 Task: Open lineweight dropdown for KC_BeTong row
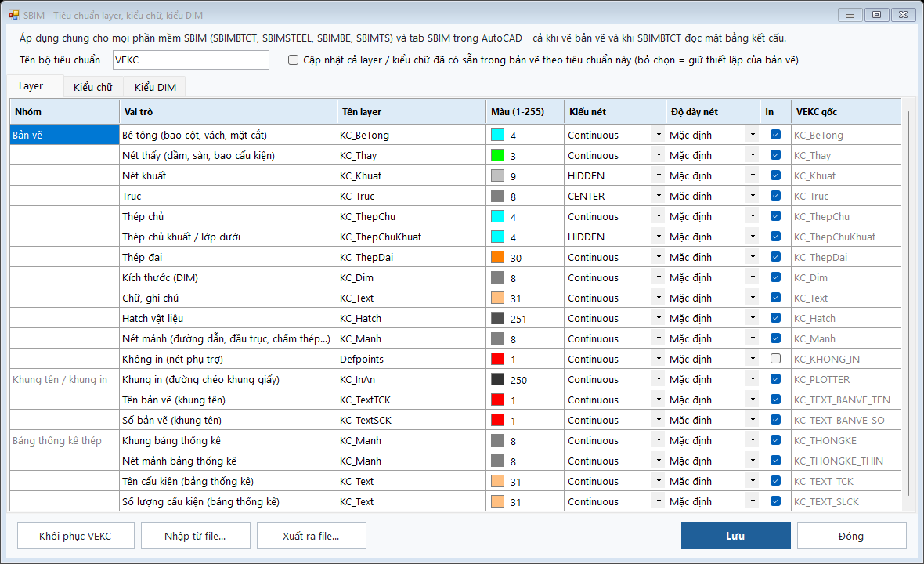click(x=753, y=135)
